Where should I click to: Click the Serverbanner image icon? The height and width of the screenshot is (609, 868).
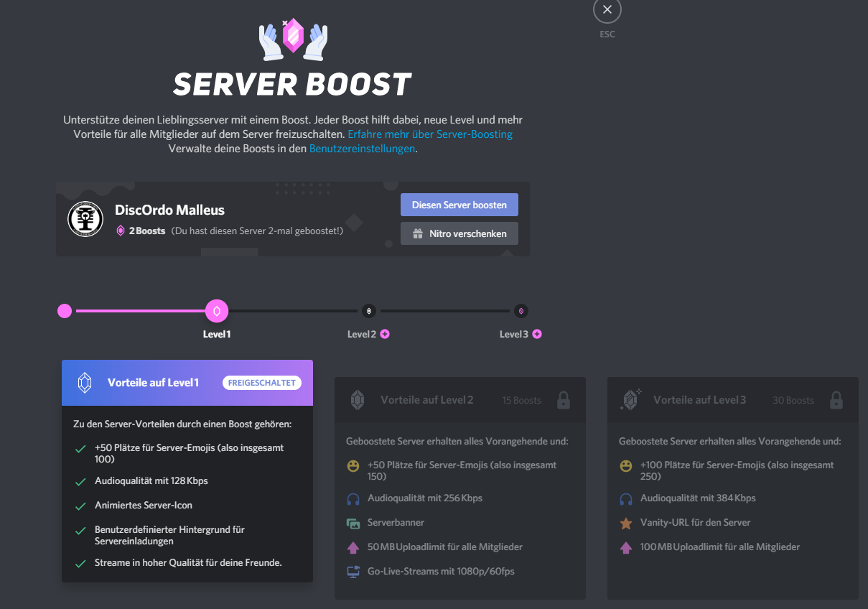353,524
